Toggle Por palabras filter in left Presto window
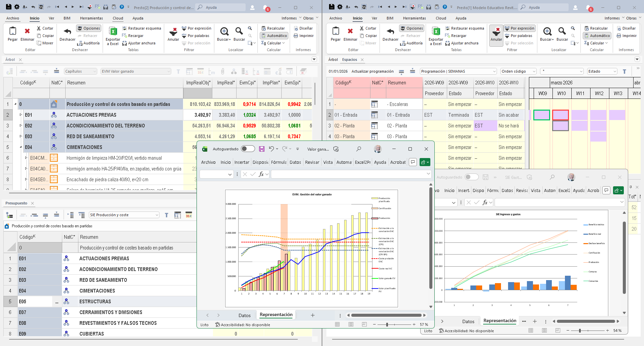Viewport: 644px width, 346px height. click(x=195, y=36)
